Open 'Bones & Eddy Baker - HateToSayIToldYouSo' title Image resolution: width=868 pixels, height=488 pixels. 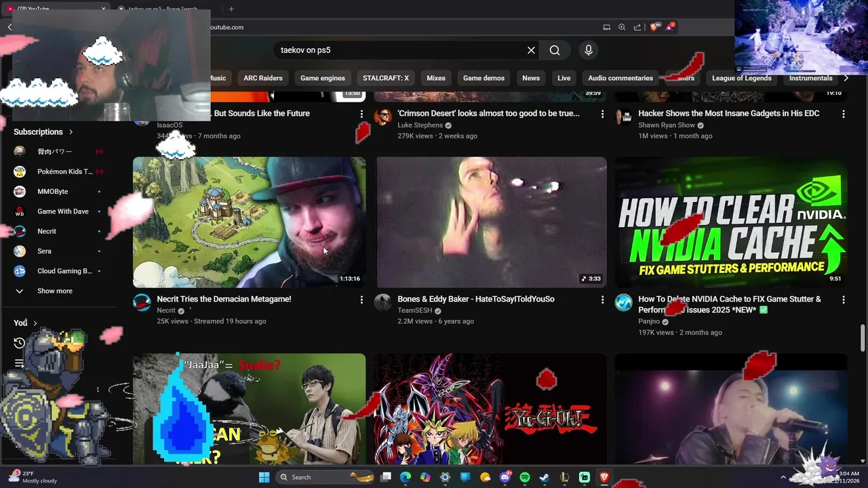pyautogui.click(x=476, y=299)
